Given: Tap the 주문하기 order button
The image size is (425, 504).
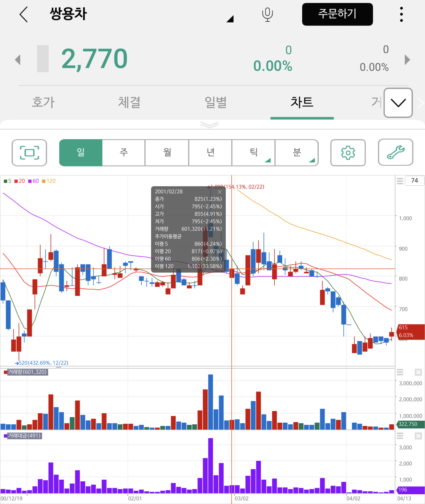Looking at the screenshot, I should tap(337, 14).
